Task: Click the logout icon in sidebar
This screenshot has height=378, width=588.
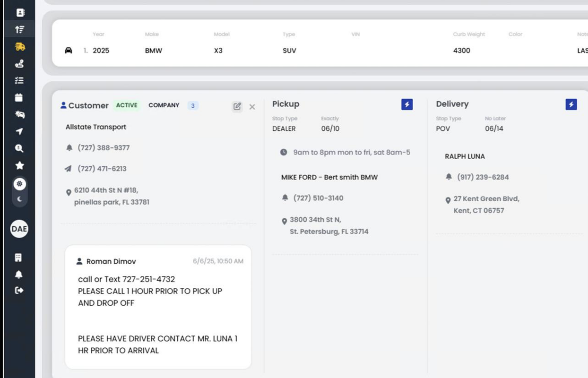Action: (x=19, y=290)
